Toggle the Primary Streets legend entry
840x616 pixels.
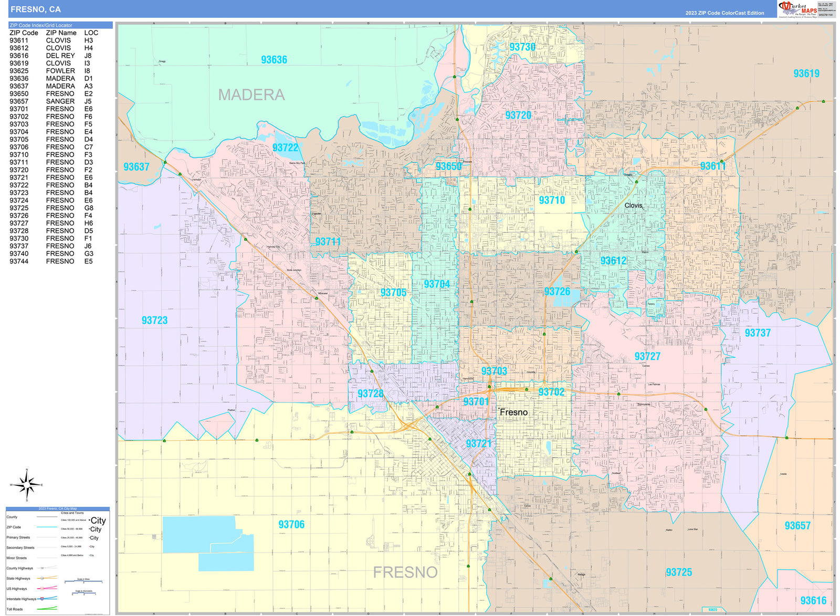pyautogui.click(x=19, y=537)
